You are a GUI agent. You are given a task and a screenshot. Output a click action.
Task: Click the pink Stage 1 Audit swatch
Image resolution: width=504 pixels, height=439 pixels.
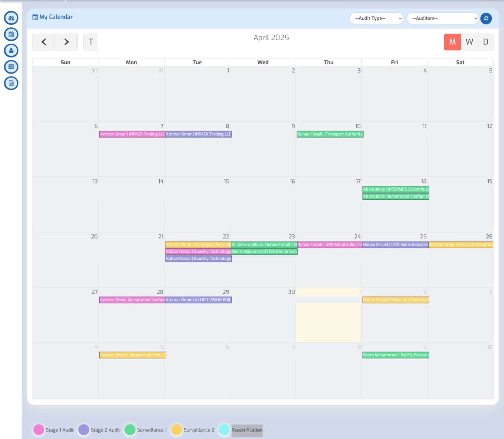click(38, 430)
